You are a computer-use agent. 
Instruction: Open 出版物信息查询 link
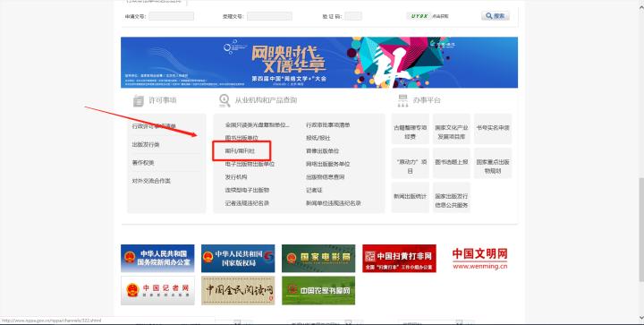coord(326,177)
